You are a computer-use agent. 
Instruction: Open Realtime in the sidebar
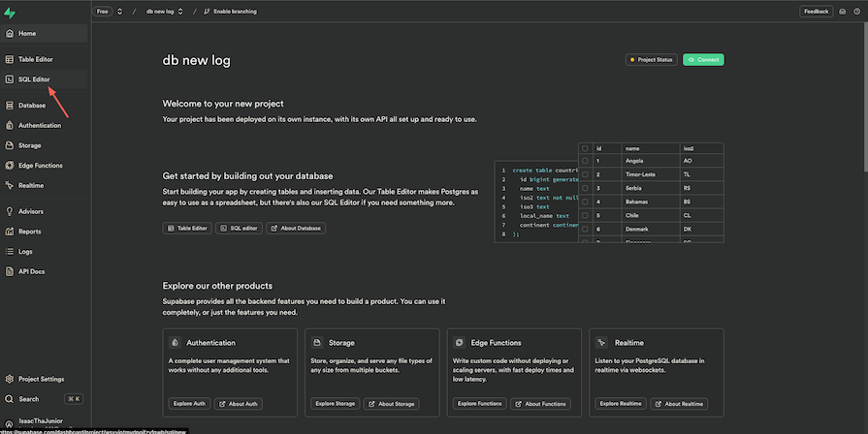click(31, 185)
